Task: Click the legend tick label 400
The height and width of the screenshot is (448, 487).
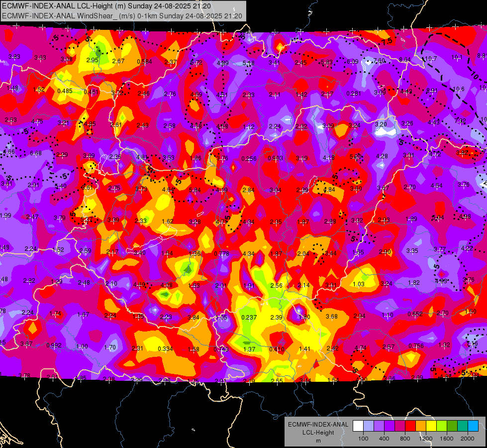Action: [384, 439]
